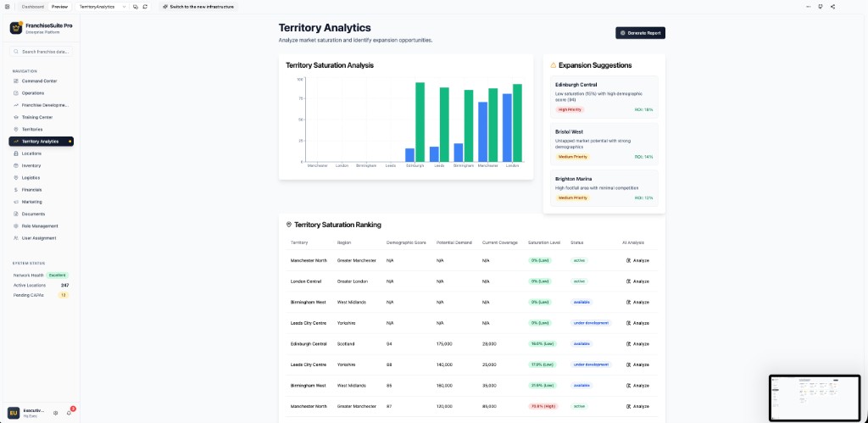Click the GitHub icon in top right
The width and height of the screenshot is (868, 423).
(x=821, y=7)
